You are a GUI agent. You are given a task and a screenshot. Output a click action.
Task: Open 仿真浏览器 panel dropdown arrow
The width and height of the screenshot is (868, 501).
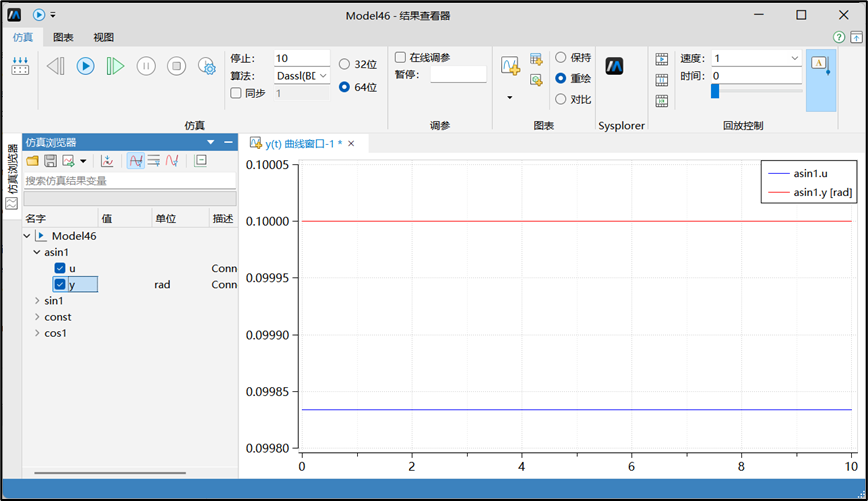[x=211, y=142]
